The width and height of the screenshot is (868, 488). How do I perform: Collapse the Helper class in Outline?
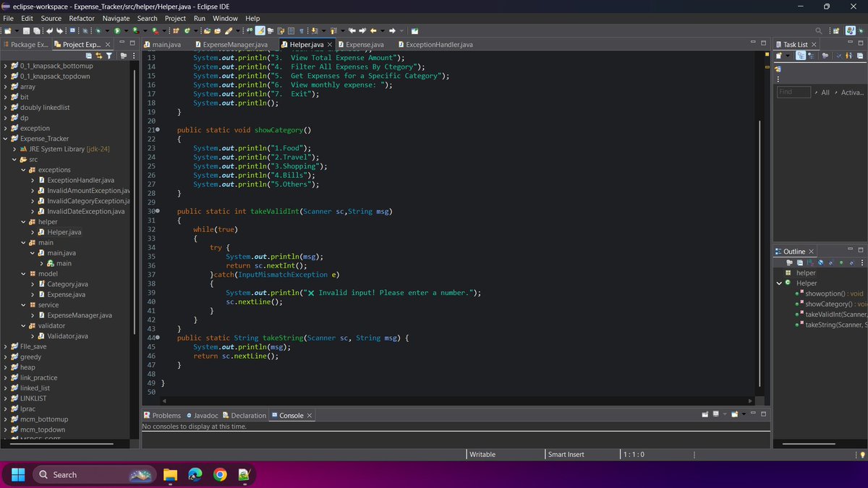(x=779, y=283)
